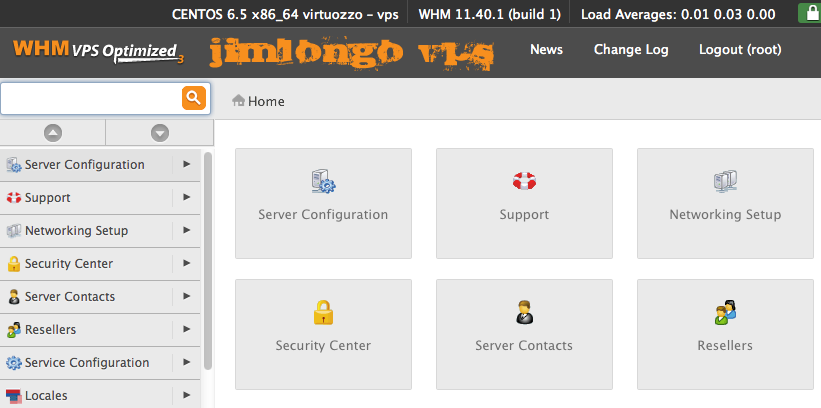Expand the Server Contacts sidebar arrow
The width and height of the screenshot is (821, 408).
(186, 296)
